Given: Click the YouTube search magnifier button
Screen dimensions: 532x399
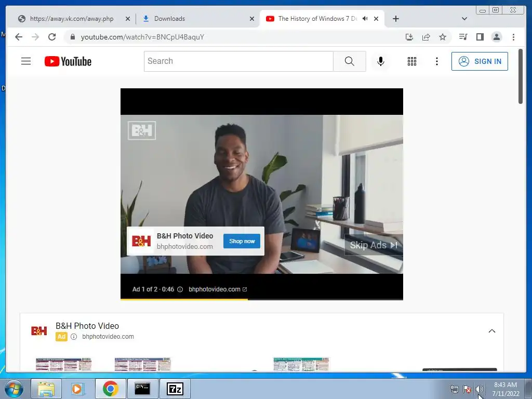Looking at the screenshot, I should (x=350, y=61).
